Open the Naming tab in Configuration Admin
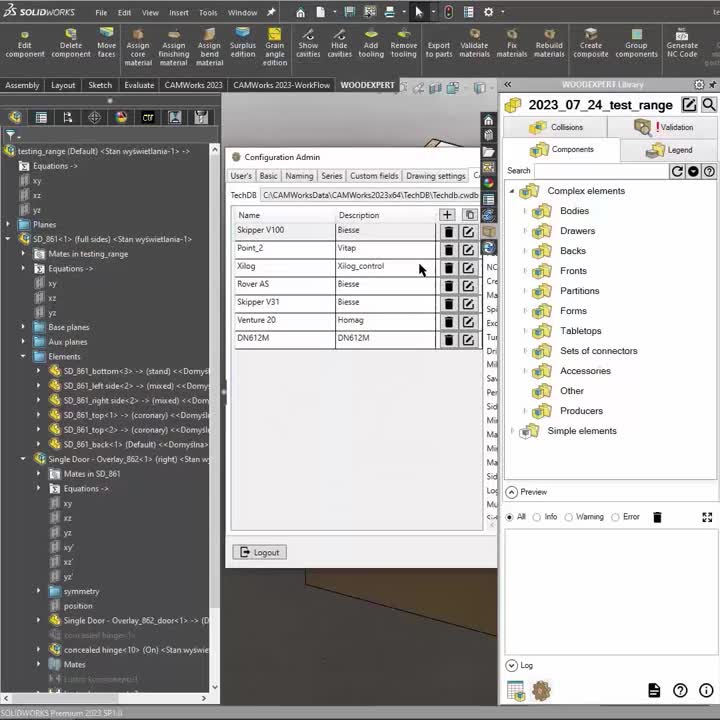This screenshot has height=720, width=720. 299,176
